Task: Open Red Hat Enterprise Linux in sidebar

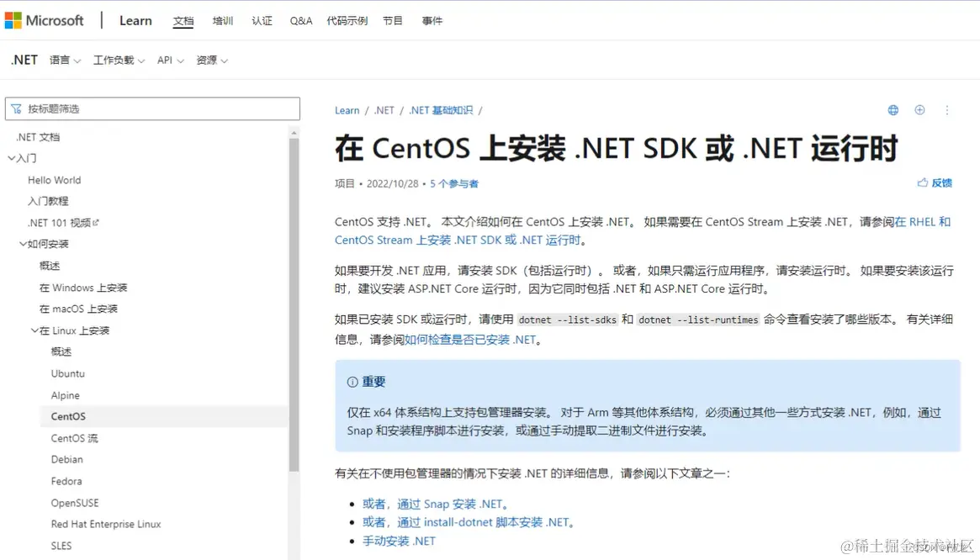Action: 106,525
